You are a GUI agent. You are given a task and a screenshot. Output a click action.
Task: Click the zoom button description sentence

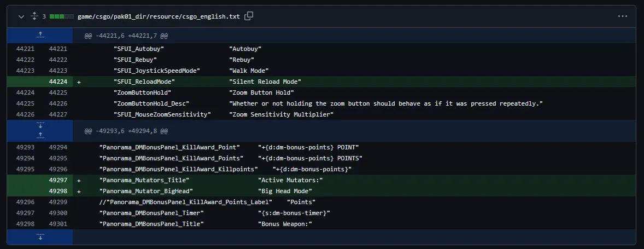click(x=386, y=103)
